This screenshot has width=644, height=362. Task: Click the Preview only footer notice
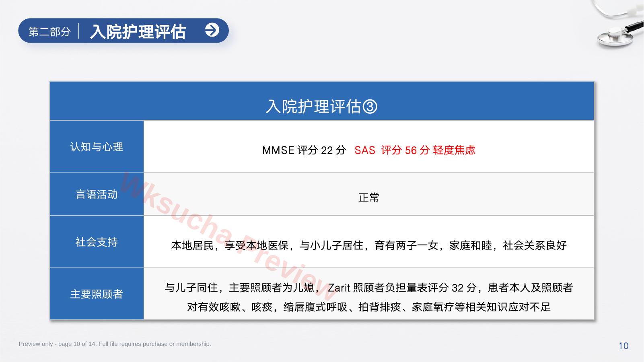coord(115,344)
